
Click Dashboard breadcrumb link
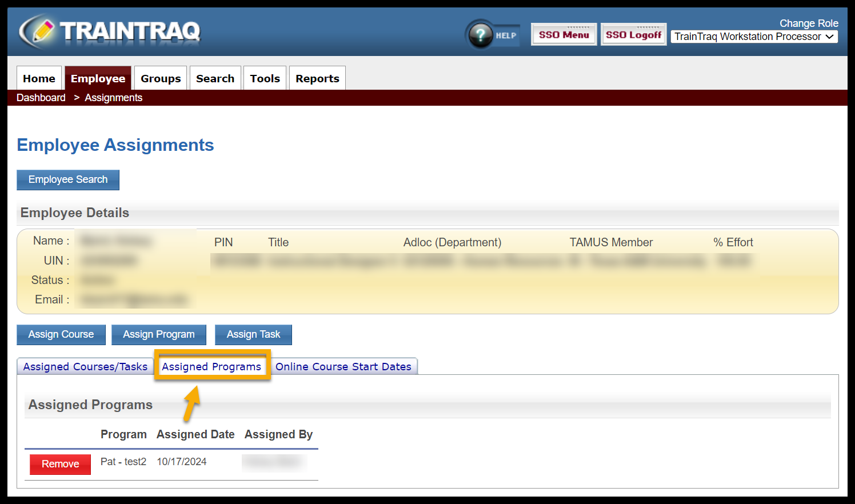point(41,98)
